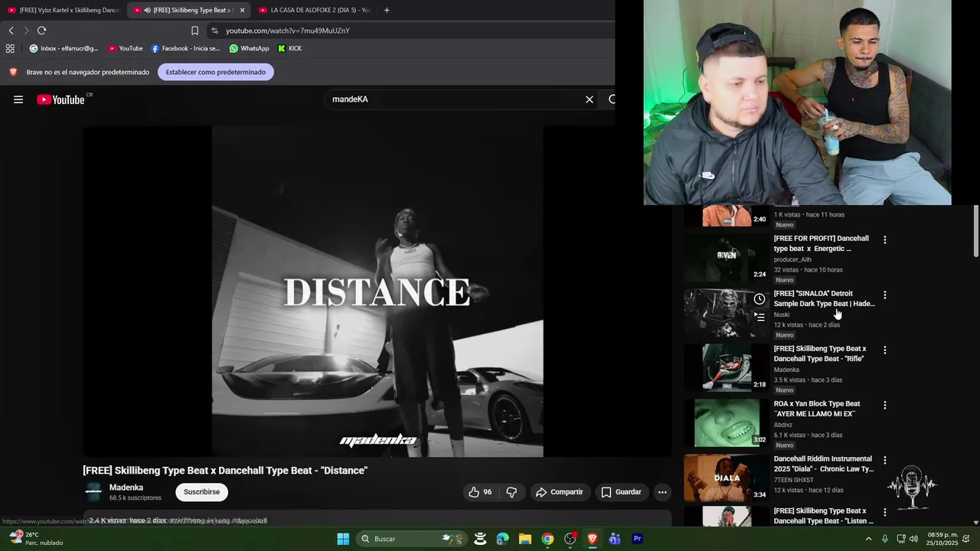Add SINALOA video to Watch Later
This screenshot has height=551, width=980.
coord(759,299)
